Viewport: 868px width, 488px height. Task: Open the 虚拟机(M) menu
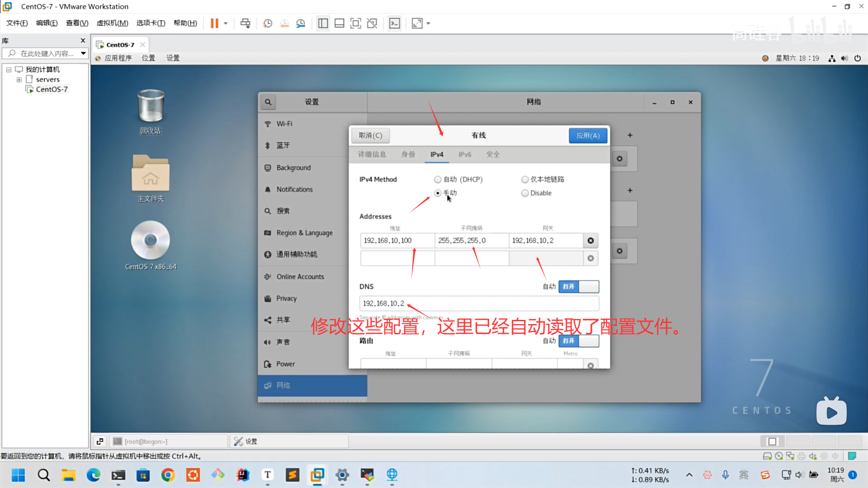point(112,23)
